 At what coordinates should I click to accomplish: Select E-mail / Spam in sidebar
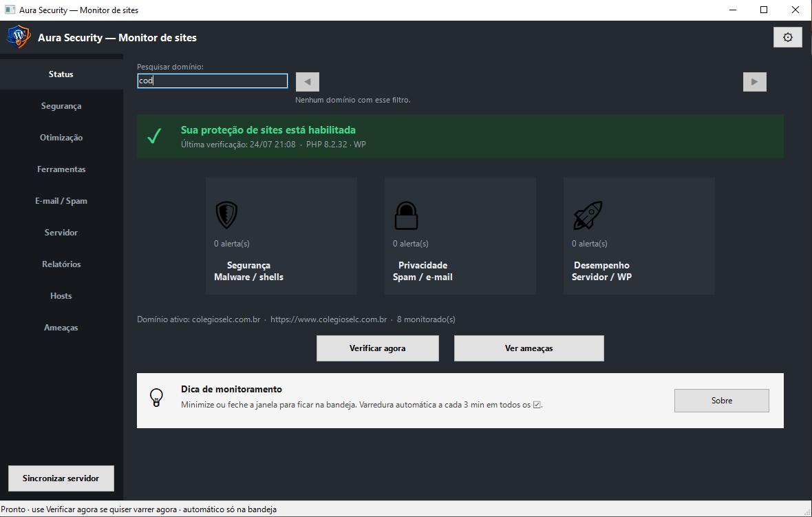[61, 200]
